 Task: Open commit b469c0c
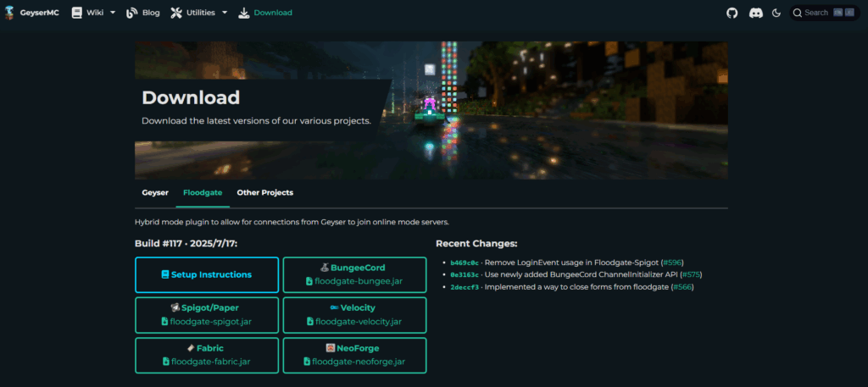tap(465, 263)
